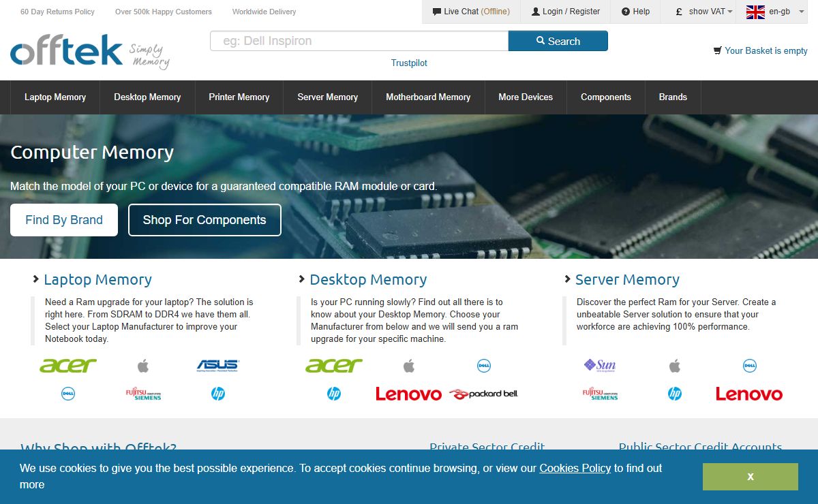The height and width of the screenshot is (504, 818).
Task: Select the Sun logo under Server Memory
Action: pos(600,366)
